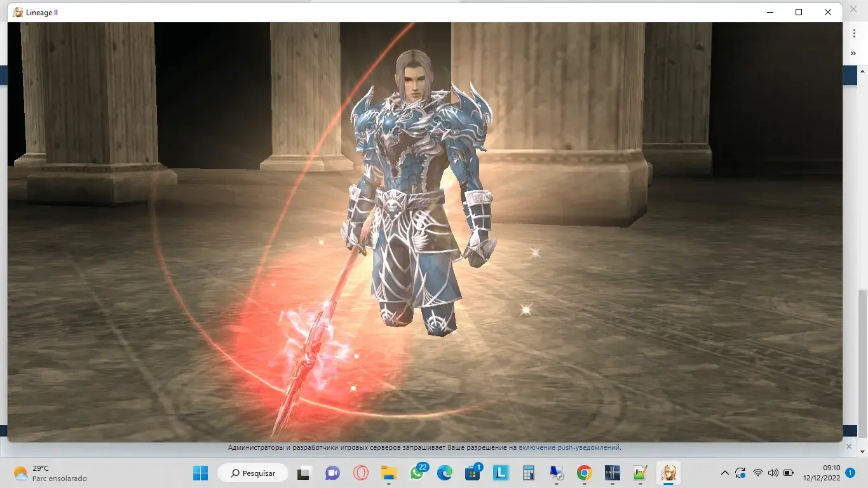Launch the Opera browser from taskbar
The width and height of the screenshot is (868, 488).
pos(360,473)
